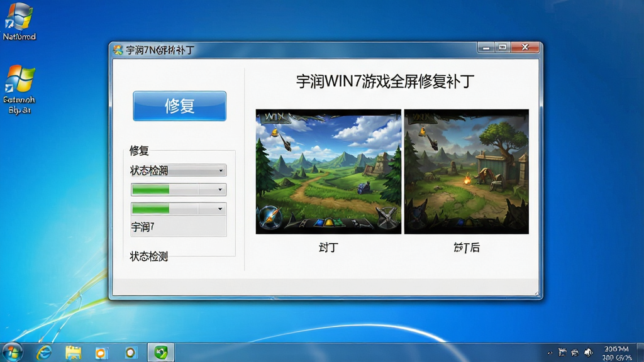The image size is (644, 362).
Task: Expand the first green progress dropdown arrow
Action: click(220, 190)
